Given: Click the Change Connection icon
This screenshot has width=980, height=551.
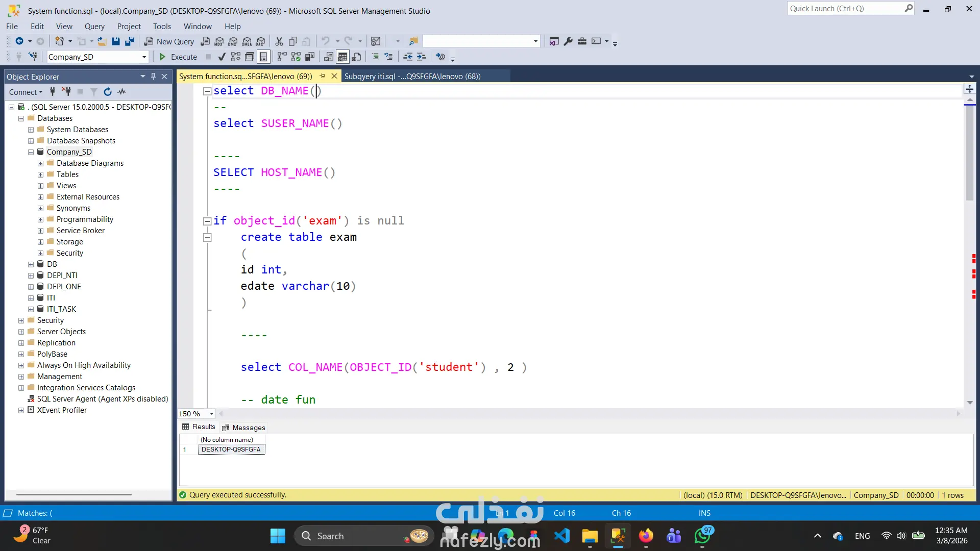Looking at the screenshot, I should (33, 57).
